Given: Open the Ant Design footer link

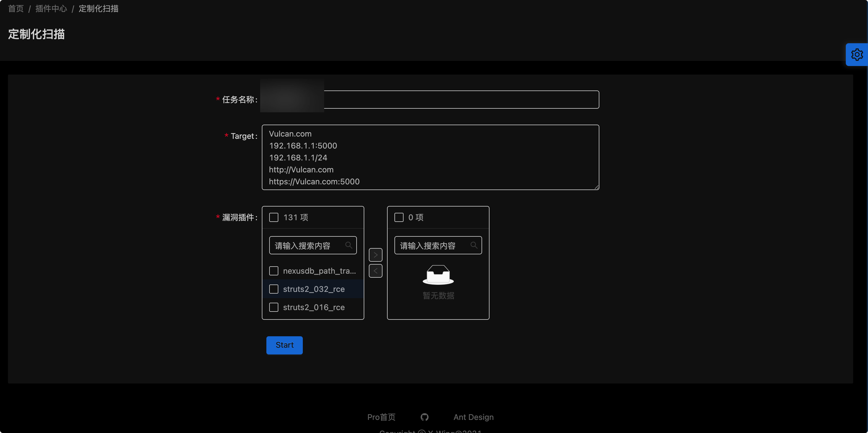Looking at the screenshot, I should tap(474, 417).
